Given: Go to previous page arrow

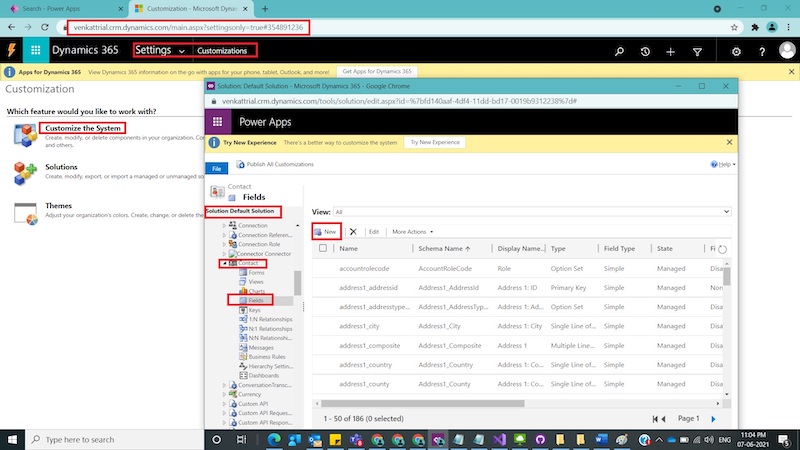Looking at the screenshot, I should (664, 419).
